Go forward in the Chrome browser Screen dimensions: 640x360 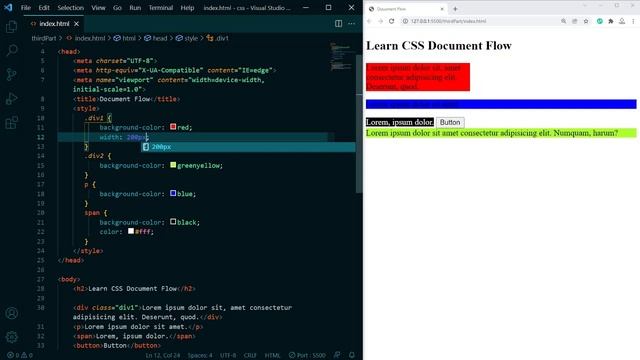[x=380, y=21]
